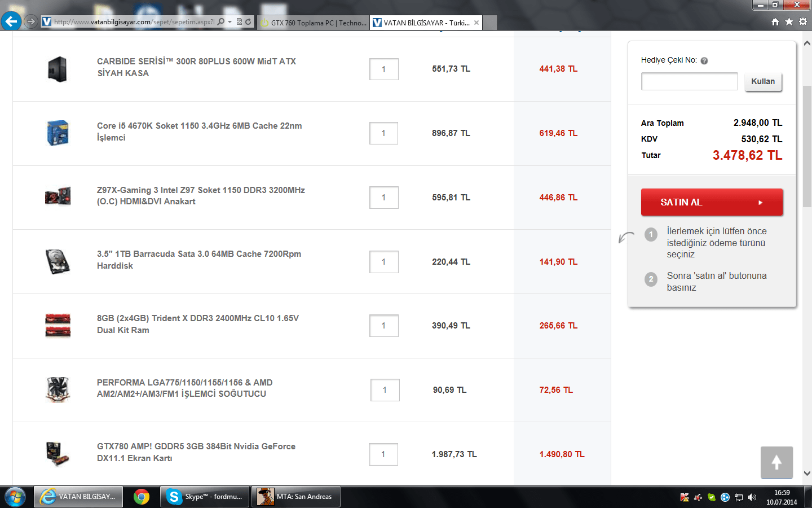Open the CARBIDE SERİSİ 300R case product link
The height and width of the screenshot is (508, 812).
(x=196, y=67)
